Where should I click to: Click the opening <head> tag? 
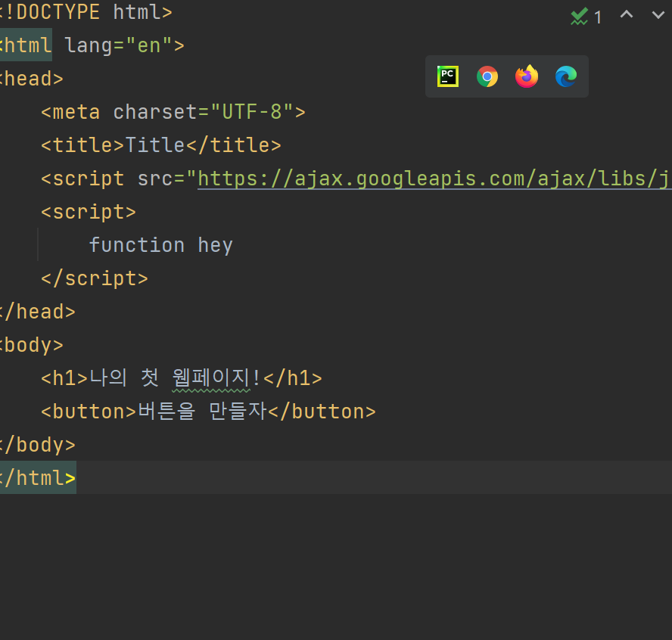[x=31, y=79]
